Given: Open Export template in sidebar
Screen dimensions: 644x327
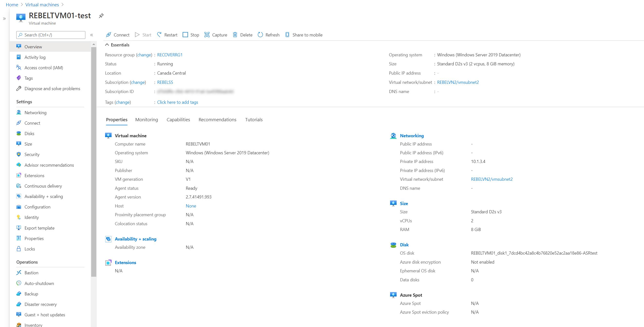Looking at the screenshot, I should click(x=39, y=228).
